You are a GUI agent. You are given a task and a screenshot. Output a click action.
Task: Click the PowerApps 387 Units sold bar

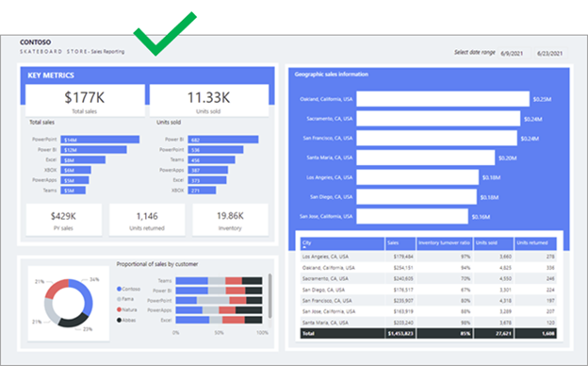point(207,170)
